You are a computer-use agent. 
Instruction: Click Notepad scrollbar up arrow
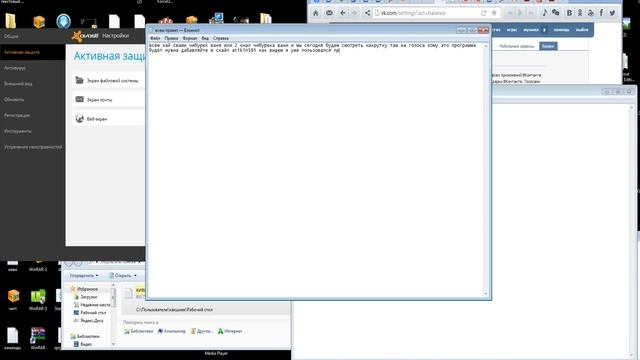click(486, 46)
